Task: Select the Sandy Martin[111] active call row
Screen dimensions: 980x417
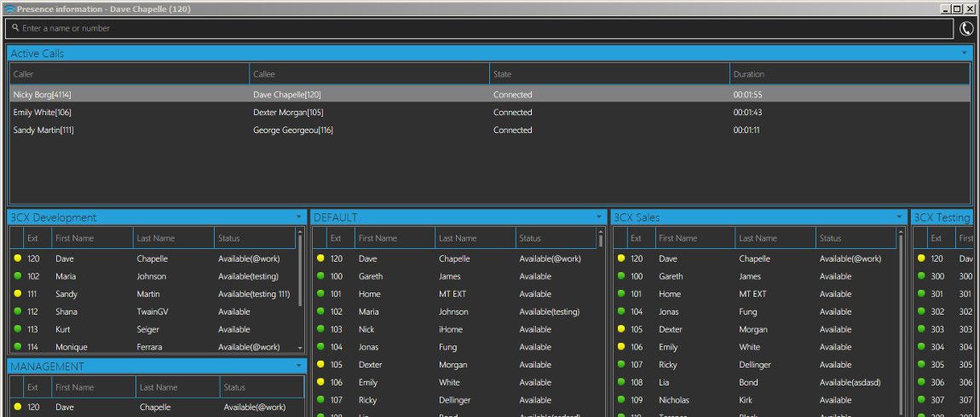Action: [489, 130]
